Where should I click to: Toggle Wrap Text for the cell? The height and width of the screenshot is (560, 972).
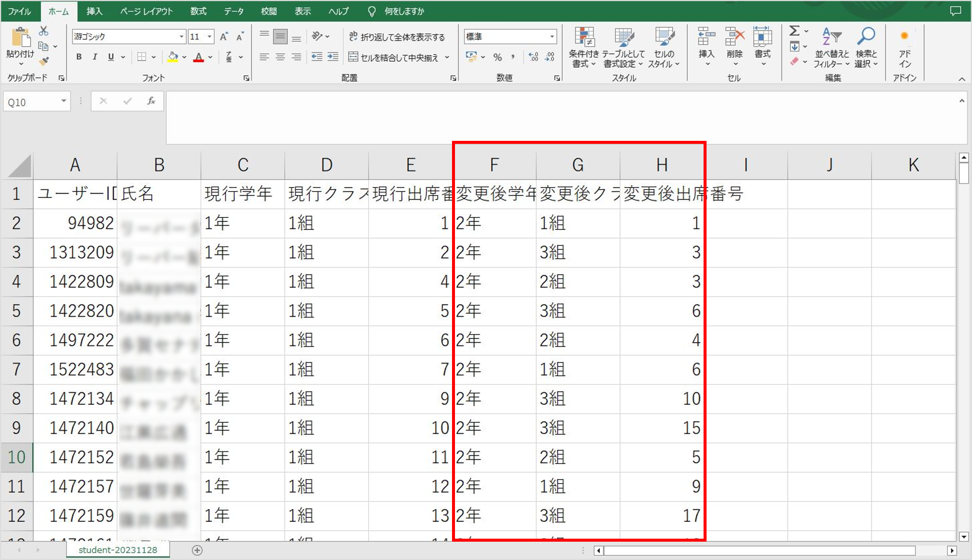click(x=397, y=37)
